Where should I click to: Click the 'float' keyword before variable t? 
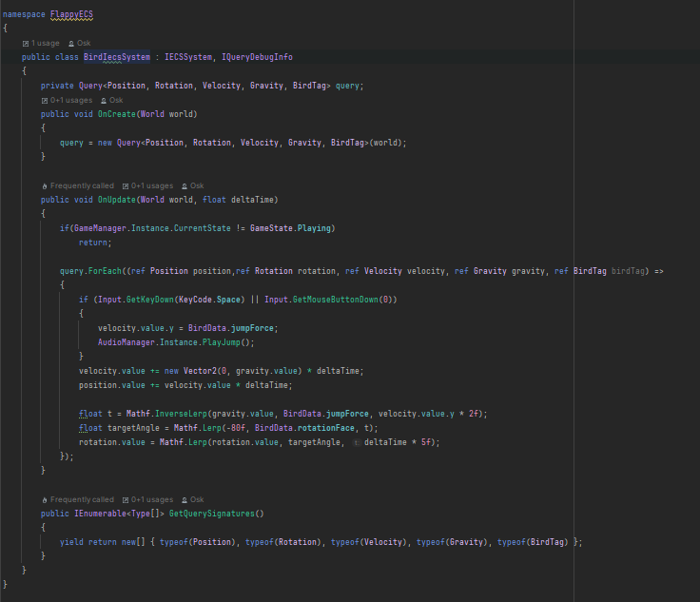coord(90,414)
